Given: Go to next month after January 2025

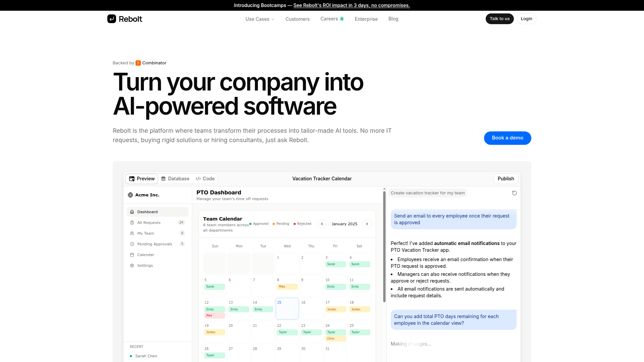Looking at the screenshot, I should click(367, 224).
